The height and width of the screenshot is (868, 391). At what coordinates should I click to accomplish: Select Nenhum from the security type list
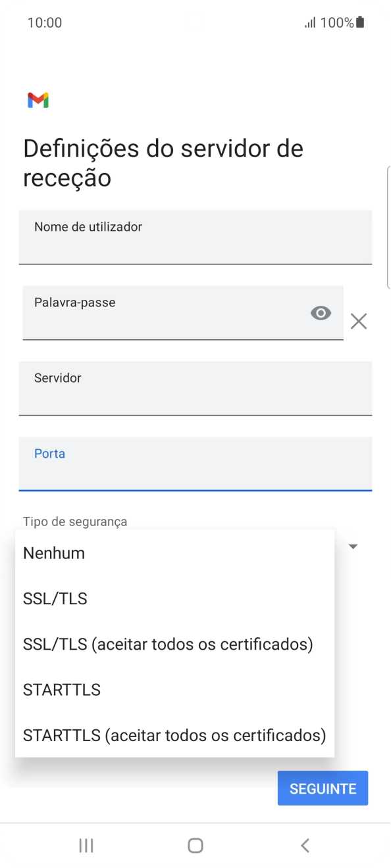click(x=53, y=553)
